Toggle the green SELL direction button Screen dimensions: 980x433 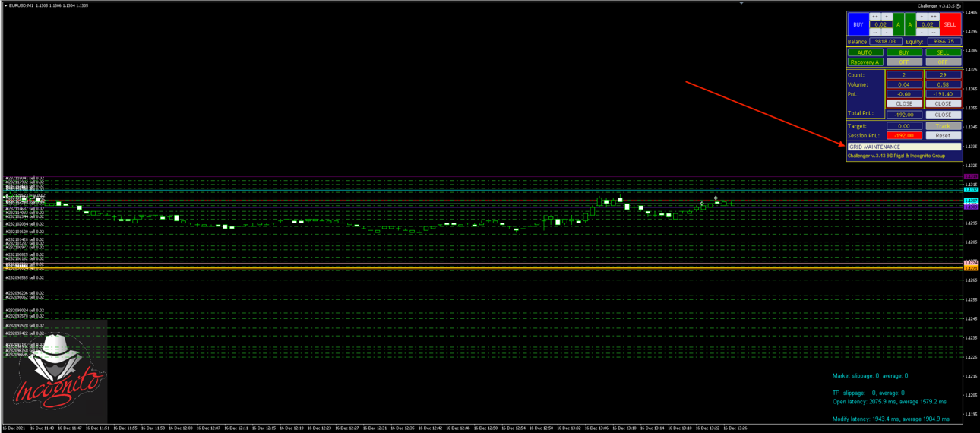pyautogui.click(x=944, y=52)
